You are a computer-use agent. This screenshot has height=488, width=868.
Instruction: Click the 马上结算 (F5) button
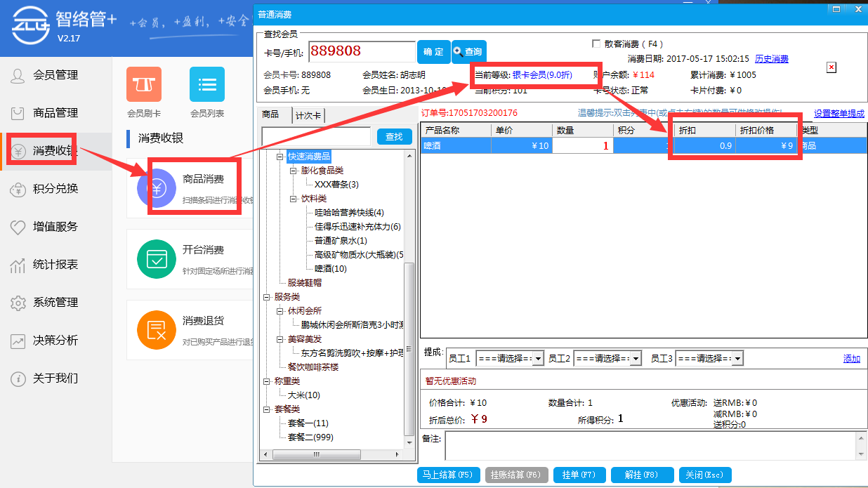click(449, 475)
